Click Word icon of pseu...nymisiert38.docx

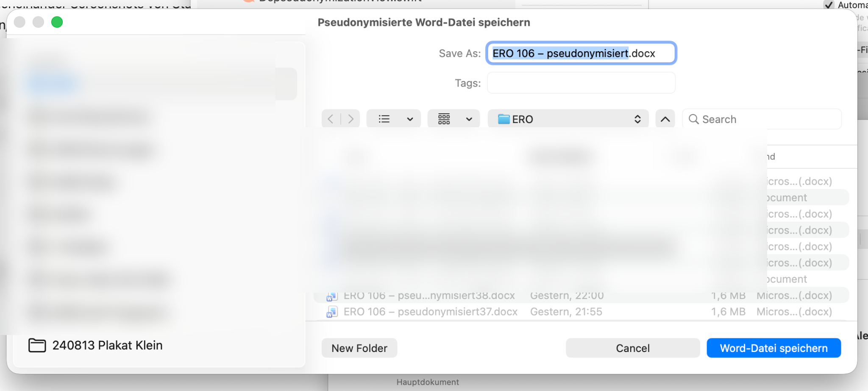pyautogui.click(x=332, y=296)
